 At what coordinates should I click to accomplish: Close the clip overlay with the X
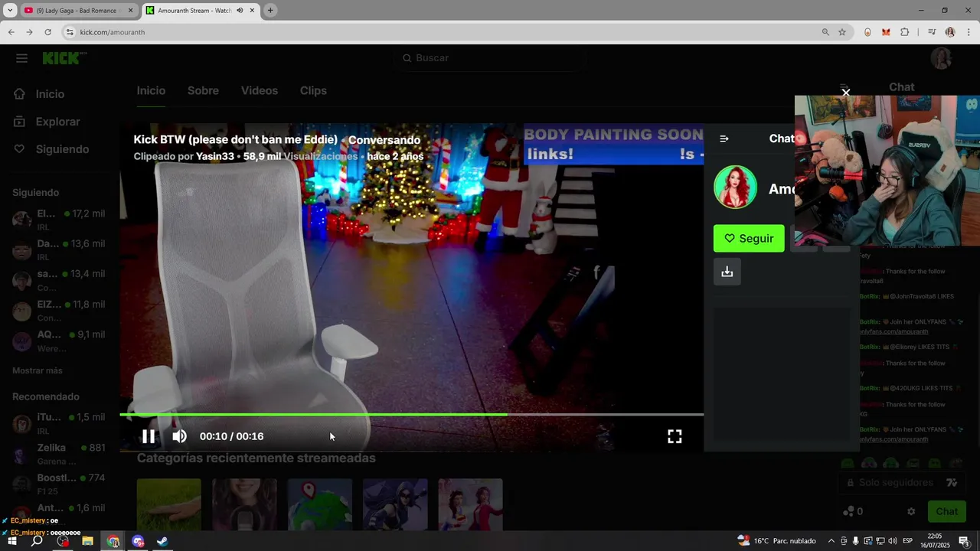pyautogui.click(x=846, y=93)
